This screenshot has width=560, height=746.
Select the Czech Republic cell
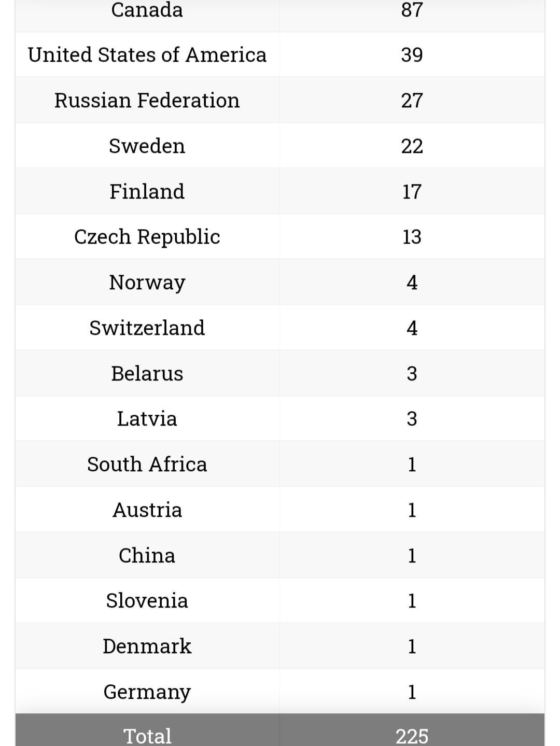click(x=147, y=237)
